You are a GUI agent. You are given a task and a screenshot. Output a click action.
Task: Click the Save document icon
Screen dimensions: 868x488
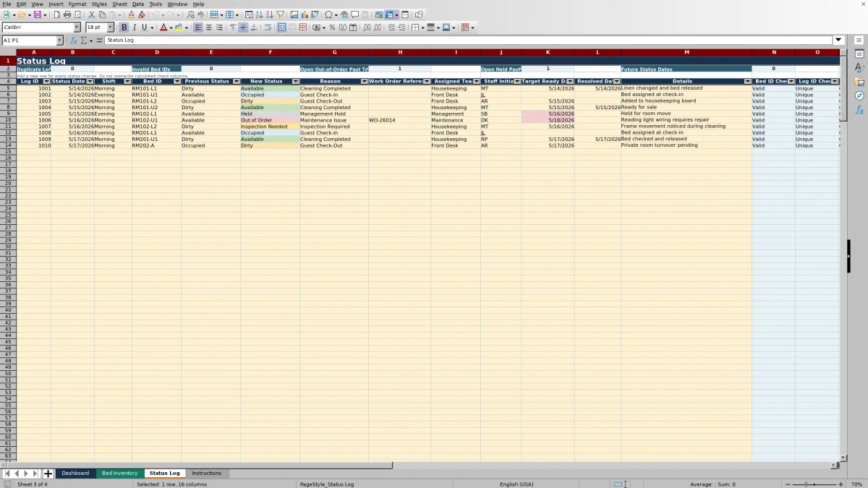(x=36, y=14)
